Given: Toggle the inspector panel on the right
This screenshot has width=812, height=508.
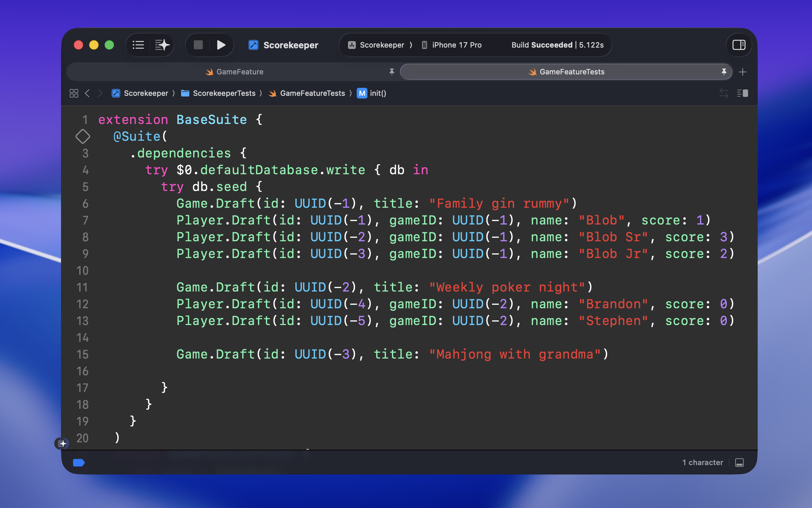Looking at the screenshot, I should click(x=739, y=45).
